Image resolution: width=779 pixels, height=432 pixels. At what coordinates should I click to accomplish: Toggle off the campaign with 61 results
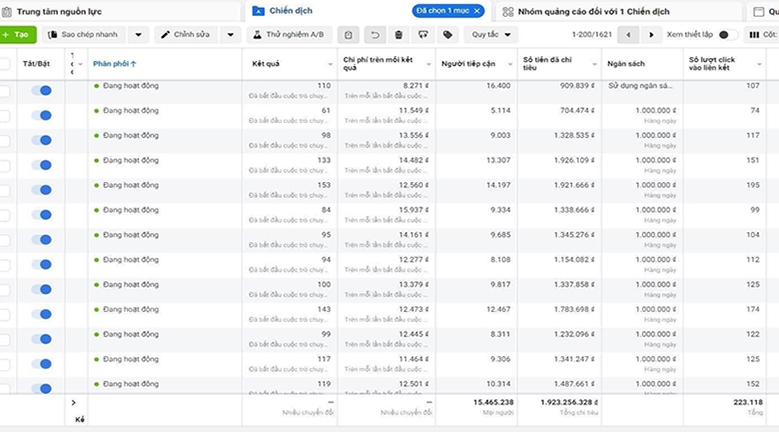point(41,115)
